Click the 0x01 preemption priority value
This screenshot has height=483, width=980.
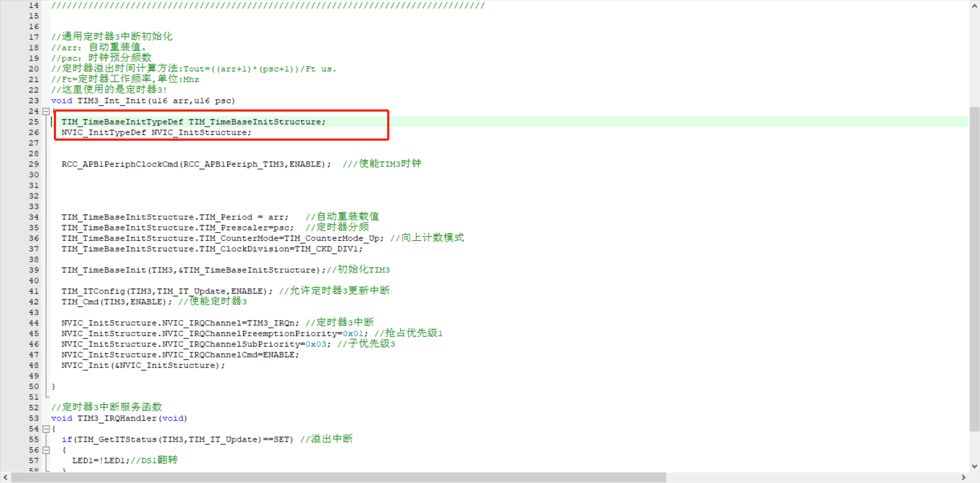(353, 333)
